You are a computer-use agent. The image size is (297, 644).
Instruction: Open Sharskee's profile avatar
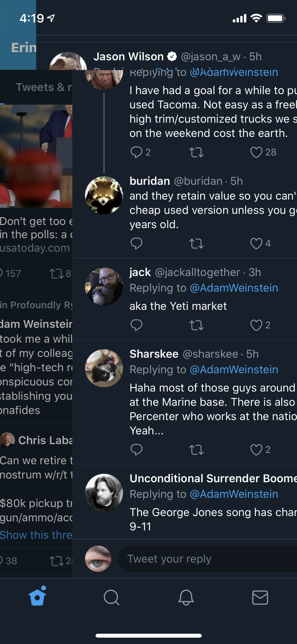coord(104,368)
